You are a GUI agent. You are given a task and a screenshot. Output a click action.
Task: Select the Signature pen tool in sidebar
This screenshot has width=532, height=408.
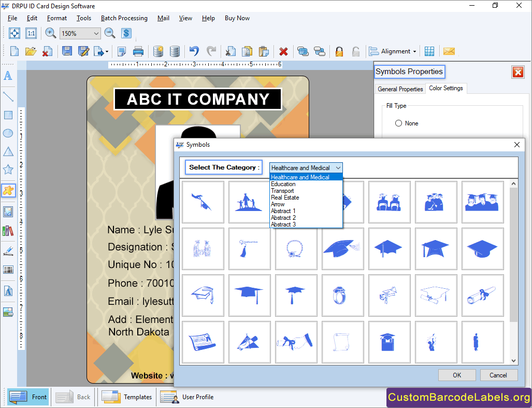(8, 251)
